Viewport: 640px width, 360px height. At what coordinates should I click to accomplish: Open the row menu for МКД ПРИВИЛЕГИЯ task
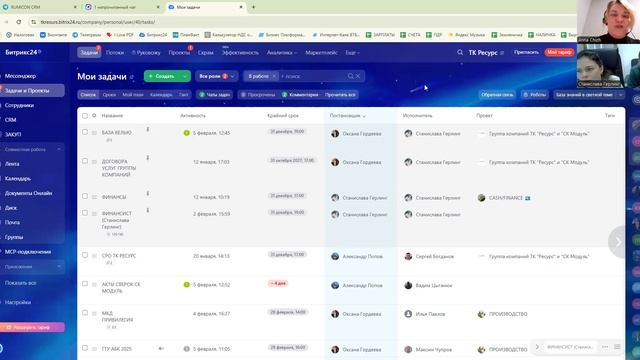pyautogui.click(x=94, y=313)
